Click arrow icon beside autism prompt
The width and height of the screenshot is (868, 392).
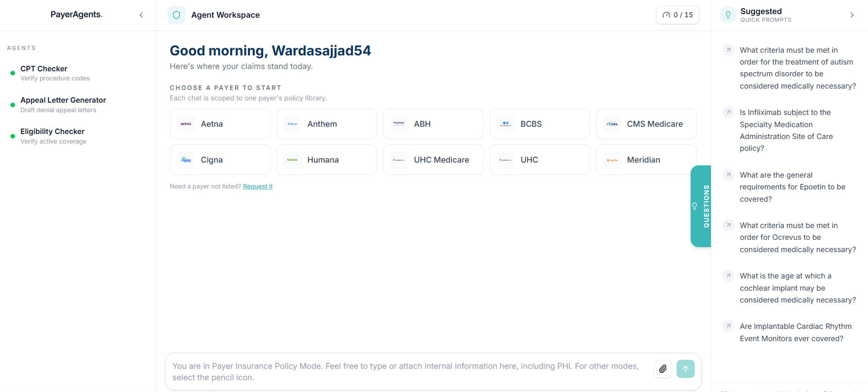[x=728, y=50]
